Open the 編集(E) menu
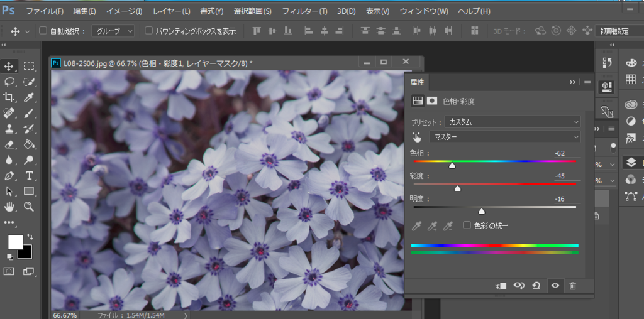 click(85, 11)
